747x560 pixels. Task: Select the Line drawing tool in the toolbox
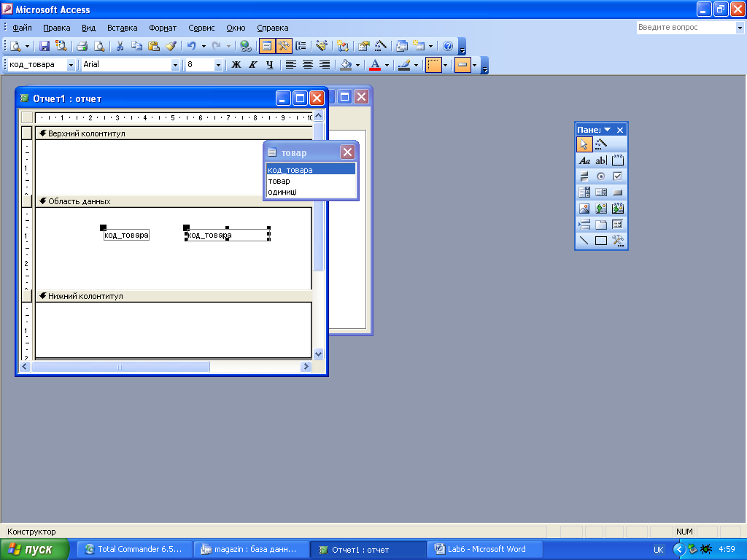pos(584,241)
